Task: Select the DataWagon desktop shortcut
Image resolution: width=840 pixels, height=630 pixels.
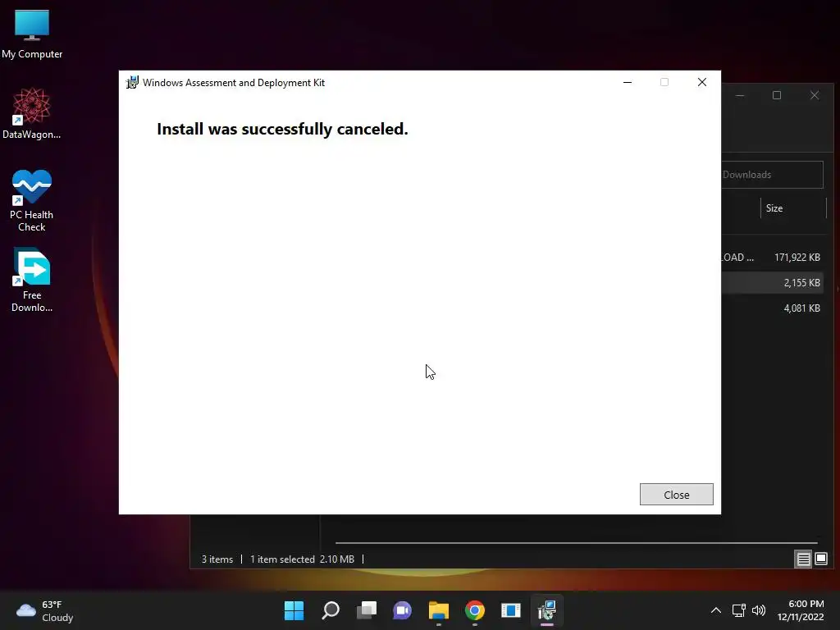Action: [x=32, y=113]
